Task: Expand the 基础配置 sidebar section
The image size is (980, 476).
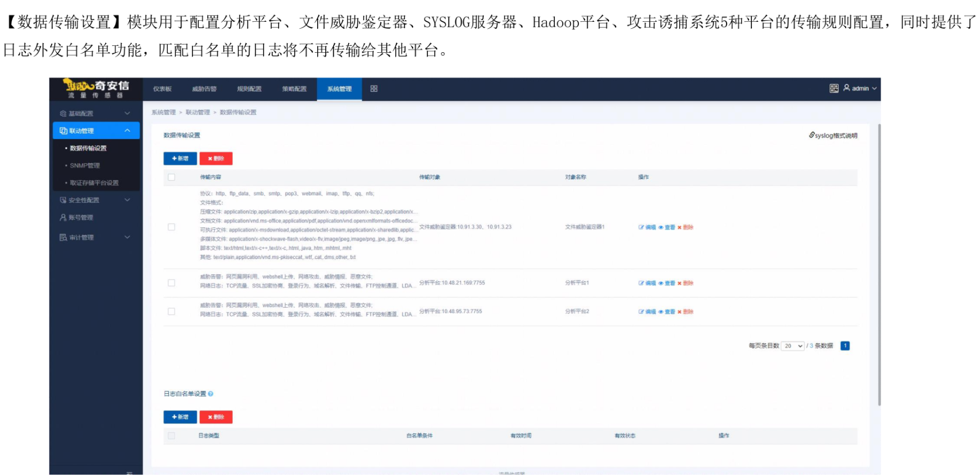Action: point(95,114)
